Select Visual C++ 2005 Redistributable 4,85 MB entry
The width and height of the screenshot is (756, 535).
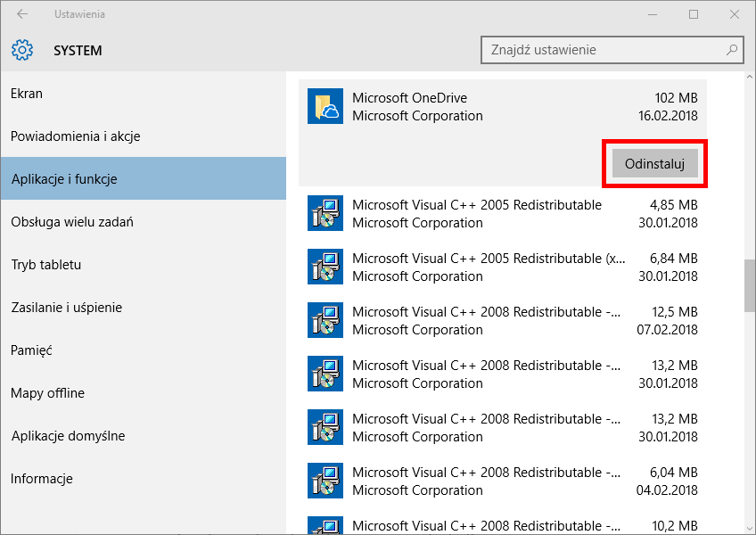tap(503, 213)
